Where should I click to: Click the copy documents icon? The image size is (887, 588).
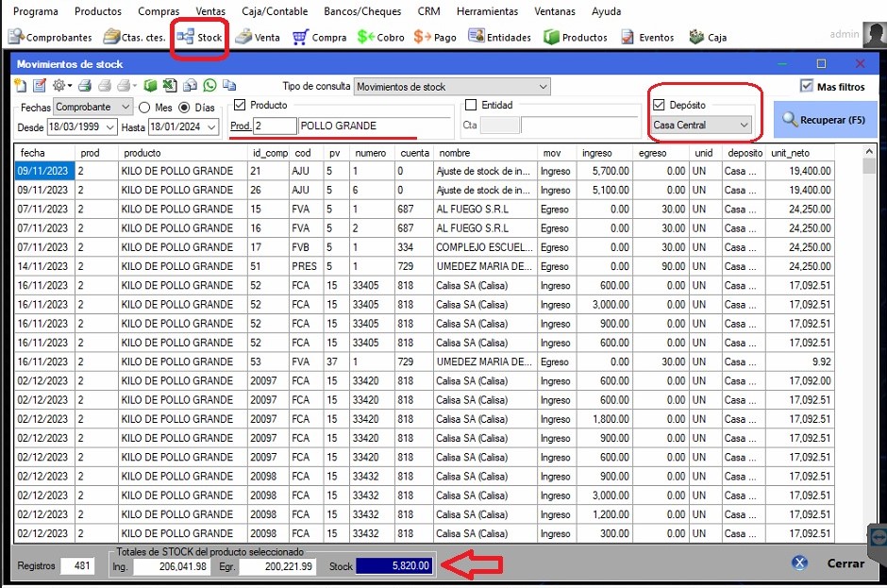[229, 86]
